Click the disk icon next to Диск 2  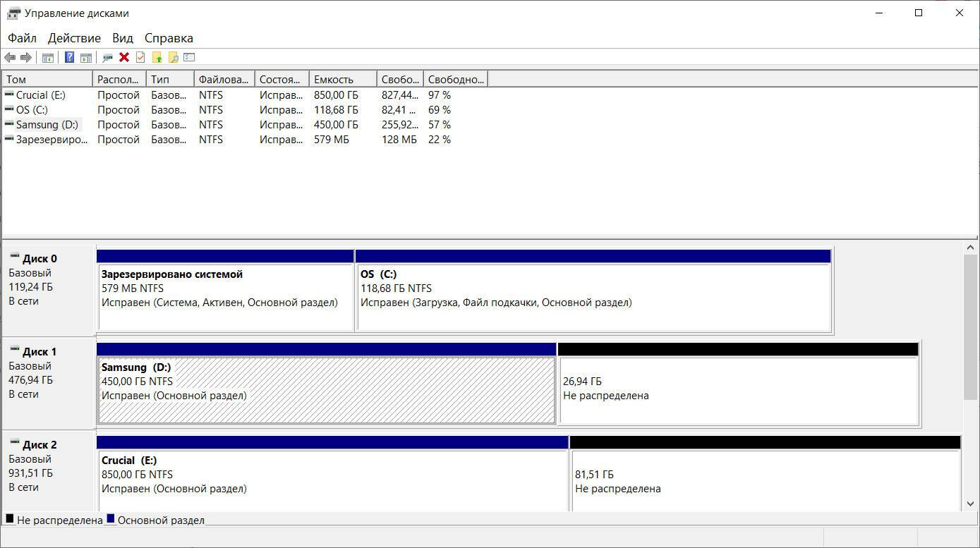click(x=15, y=443)
